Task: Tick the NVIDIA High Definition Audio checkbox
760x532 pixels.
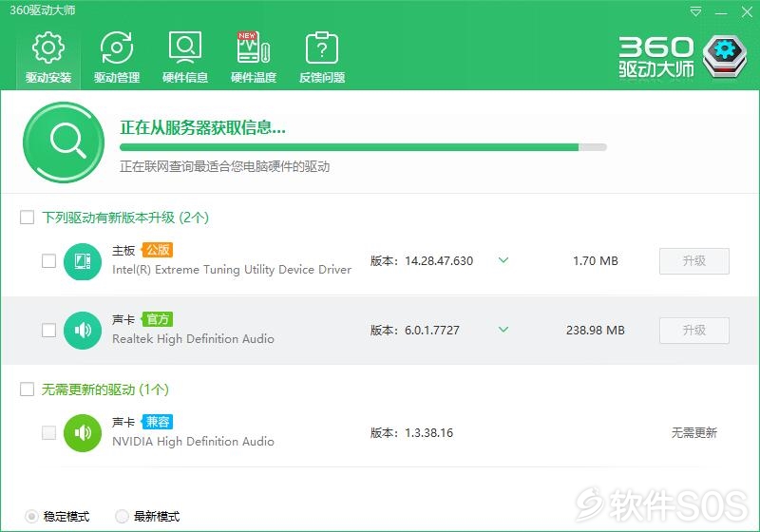Action: pos(49,432)
